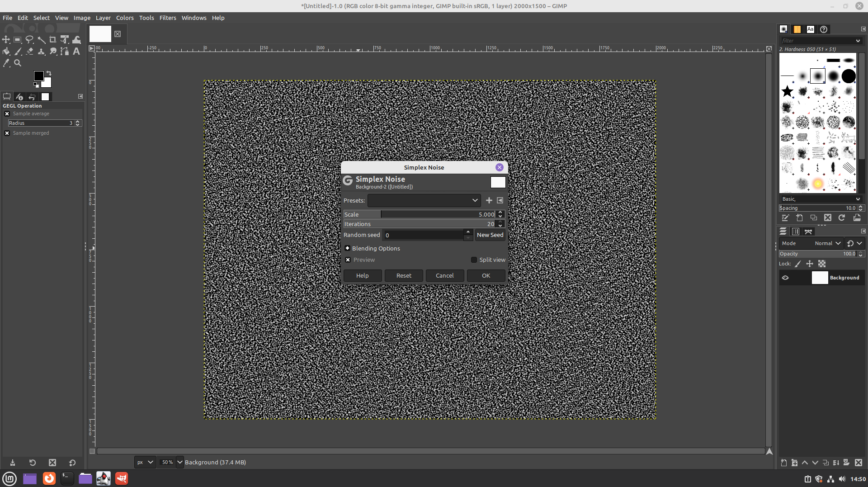Lock alpha channel of the layer
The image size is (868, 487).
click(821, 264)
